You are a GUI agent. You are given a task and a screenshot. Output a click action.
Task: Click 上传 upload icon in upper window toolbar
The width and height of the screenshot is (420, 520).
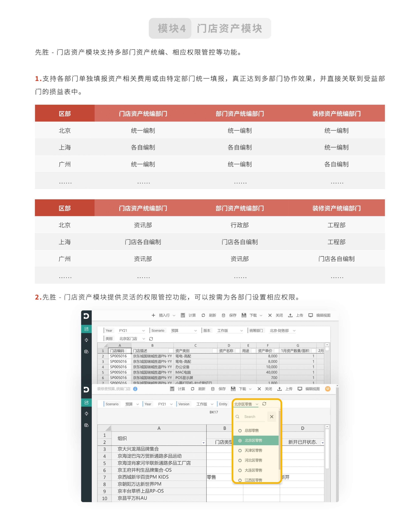pos(290,315)
